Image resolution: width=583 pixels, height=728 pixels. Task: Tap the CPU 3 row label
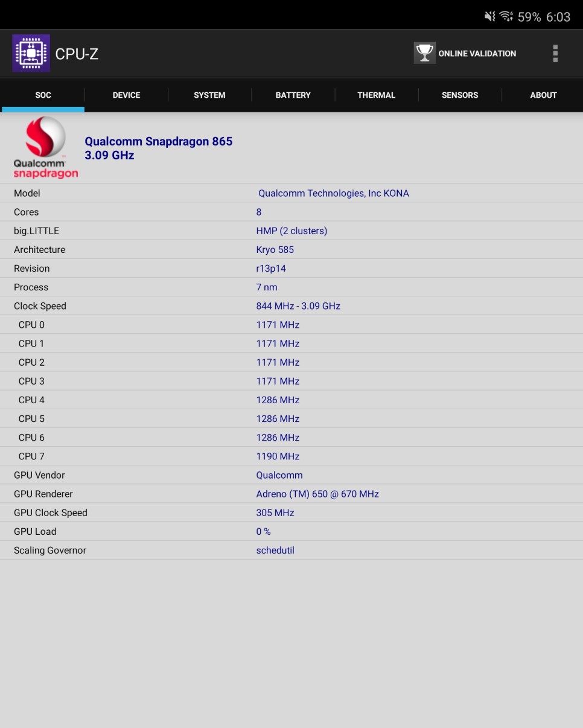point(31,381)
